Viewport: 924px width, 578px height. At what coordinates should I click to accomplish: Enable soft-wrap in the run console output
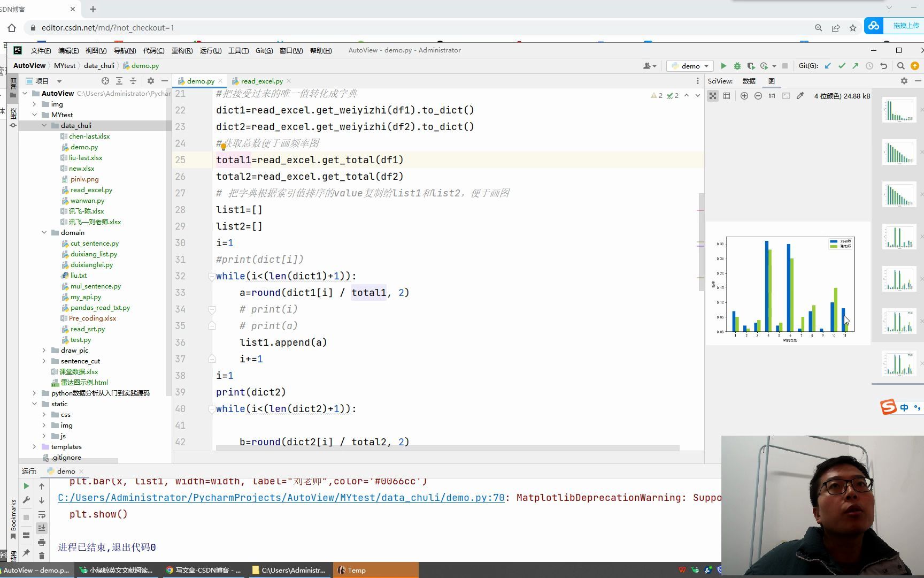tap(42, 514)
